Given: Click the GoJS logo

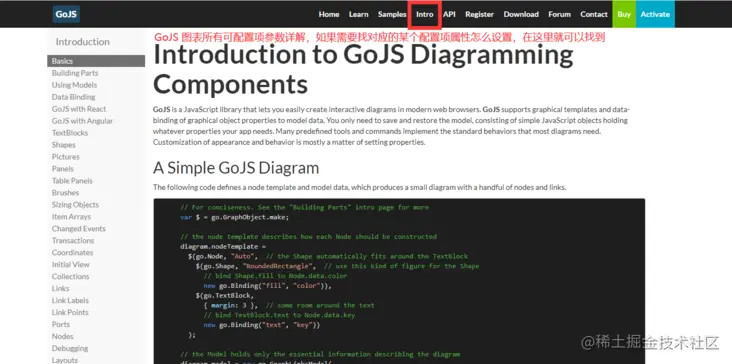Looking at the screenshot, I should point(66,14).
